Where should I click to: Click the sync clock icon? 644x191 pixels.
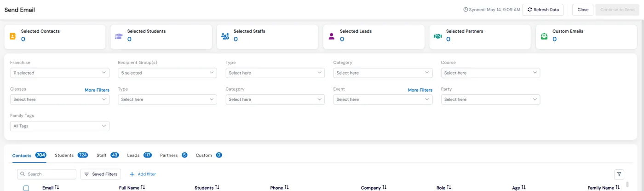(x=466, y=10)
